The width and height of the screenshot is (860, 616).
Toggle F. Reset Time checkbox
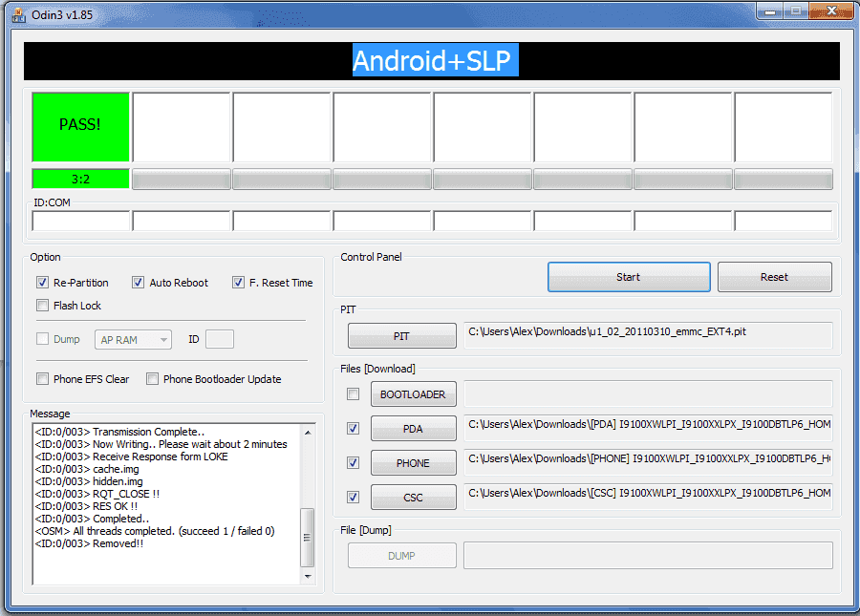click(238, 283)
